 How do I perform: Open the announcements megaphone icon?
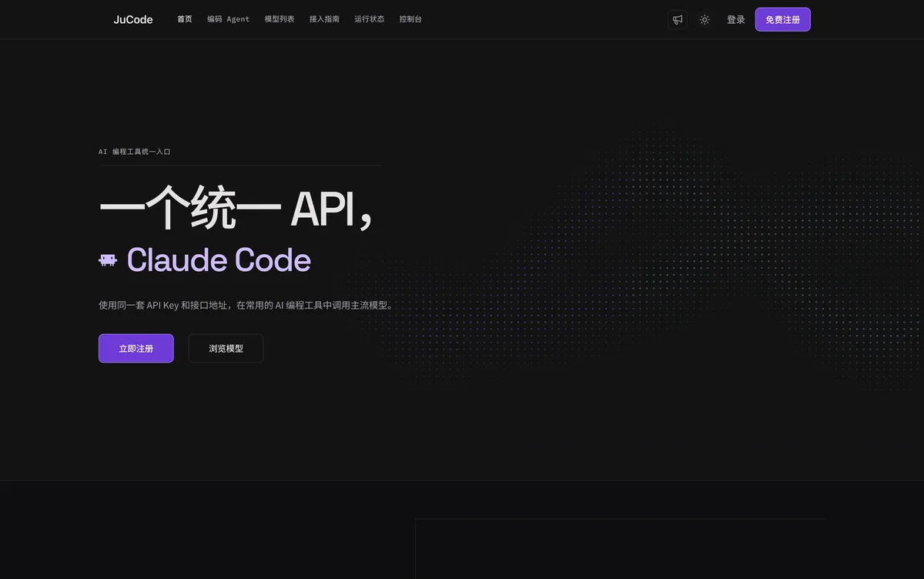click(x=678, y=19)
